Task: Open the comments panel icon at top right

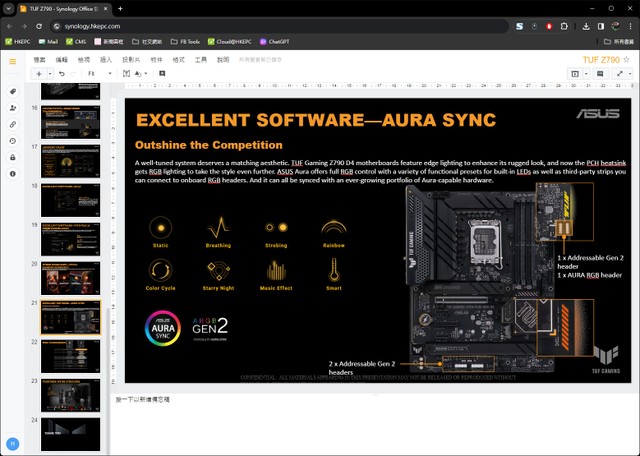Action: (600, 74)
